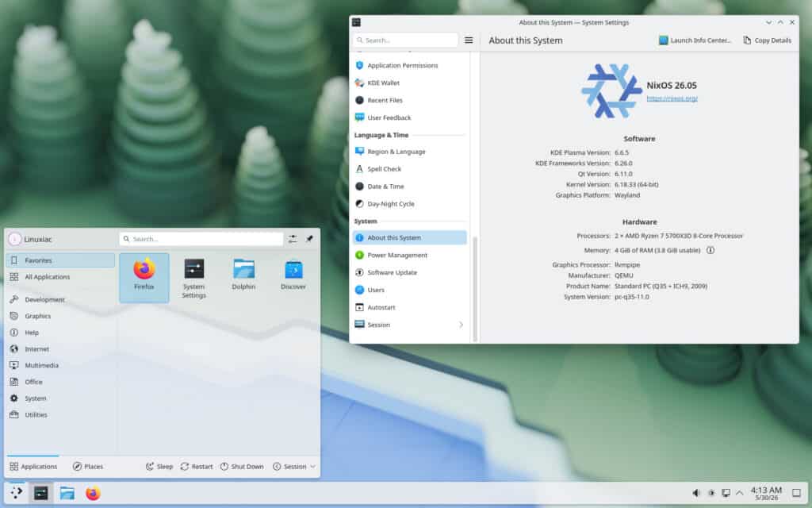Click the NixOS 26.05 heading
The image size is (812, 508).
tap(672, 85)
